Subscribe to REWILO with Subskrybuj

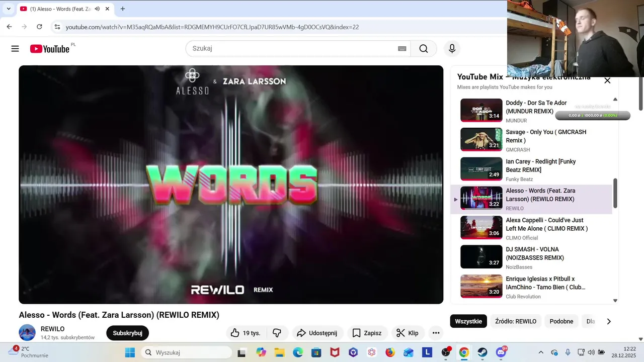tap(127, 333)
